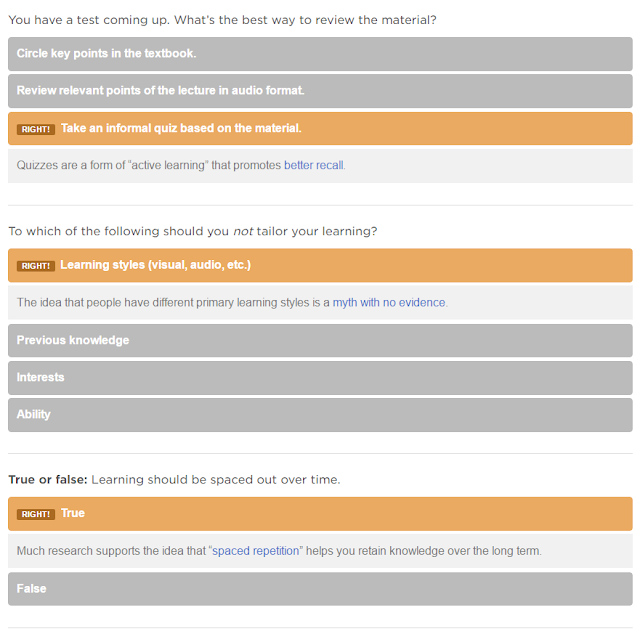The height and width of the screenshot is (634, 640).
Task: Select 'Learning styles (visual, audio, etc.)' answer
Action: tap(320, 265)
